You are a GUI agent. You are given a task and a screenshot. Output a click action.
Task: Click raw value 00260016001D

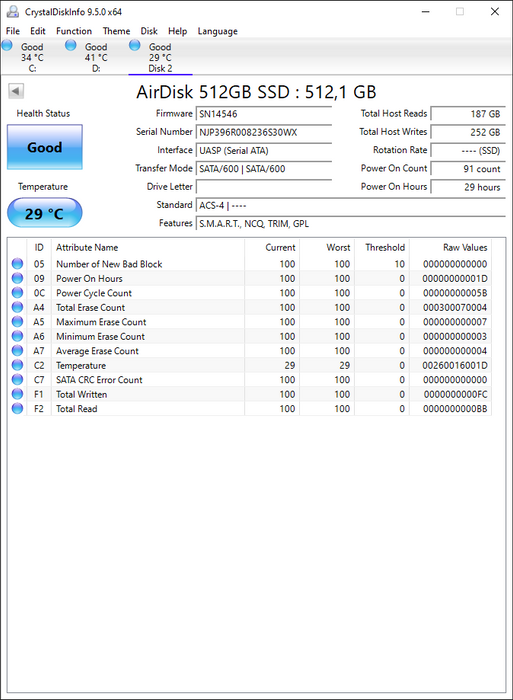pos(455,366)
